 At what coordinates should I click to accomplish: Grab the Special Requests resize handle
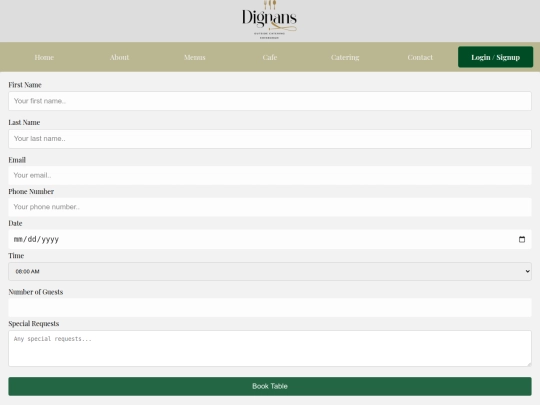529,363
